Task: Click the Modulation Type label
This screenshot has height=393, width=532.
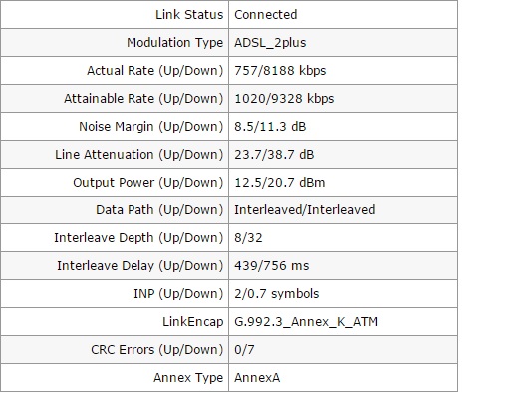Action: click(175, 43)
